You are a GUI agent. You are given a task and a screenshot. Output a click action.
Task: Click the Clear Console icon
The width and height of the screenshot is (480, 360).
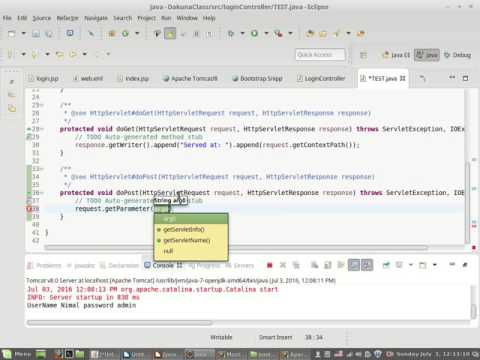314,265
